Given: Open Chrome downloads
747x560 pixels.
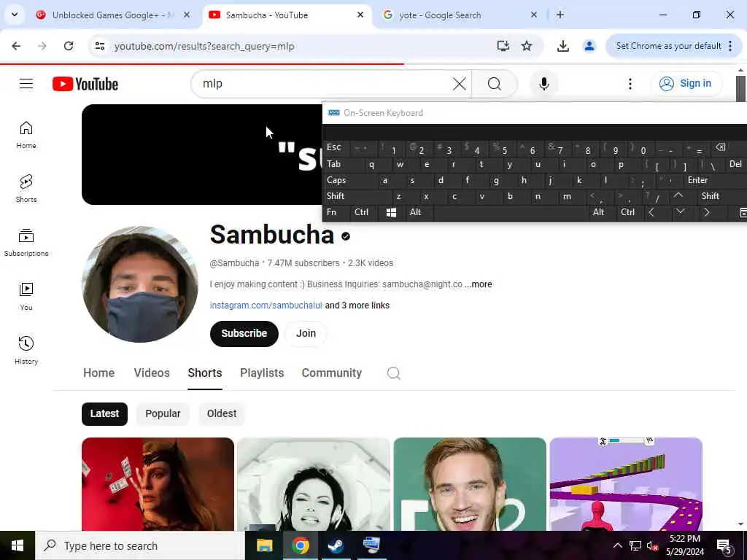Looking at the screenshot, I should click(x=563, y=46).
